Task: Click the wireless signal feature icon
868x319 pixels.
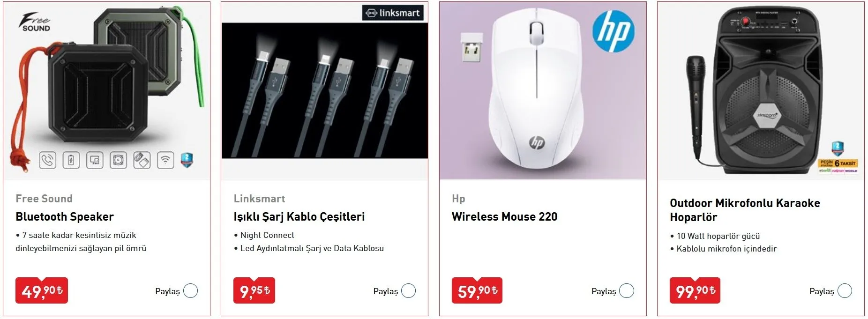Action: click(x=165, y=160)
